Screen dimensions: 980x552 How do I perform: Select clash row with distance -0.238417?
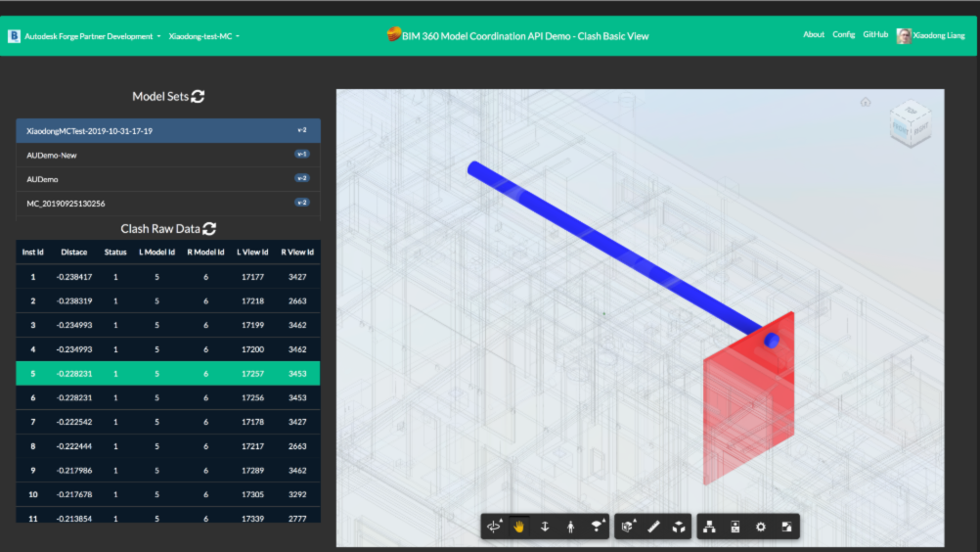(168, 276)
